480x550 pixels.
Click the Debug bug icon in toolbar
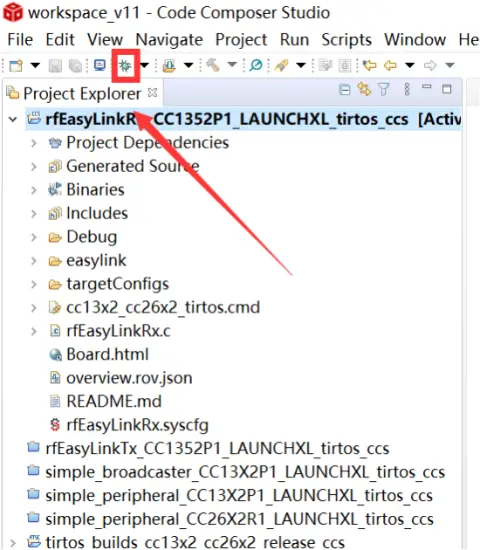pos(125,65)
